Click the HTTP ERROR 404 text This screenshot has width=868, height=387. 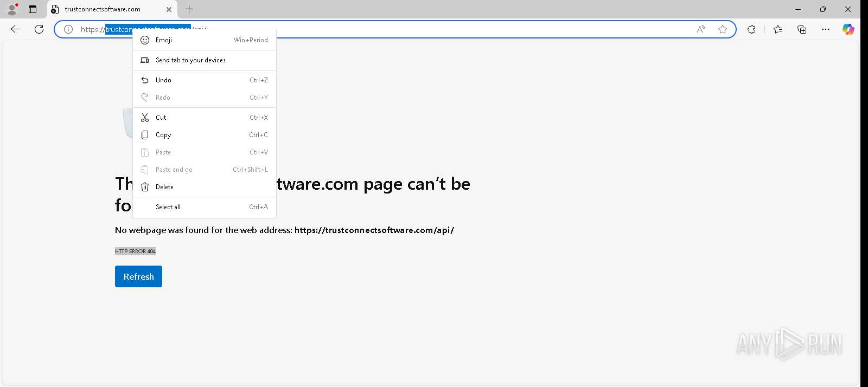tap(135, 251)
